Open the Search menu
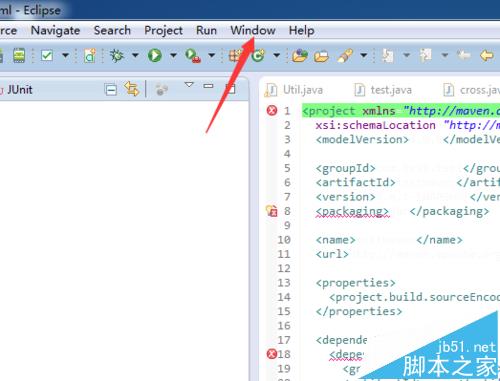500x381 pixels. [x=112, y=31]
